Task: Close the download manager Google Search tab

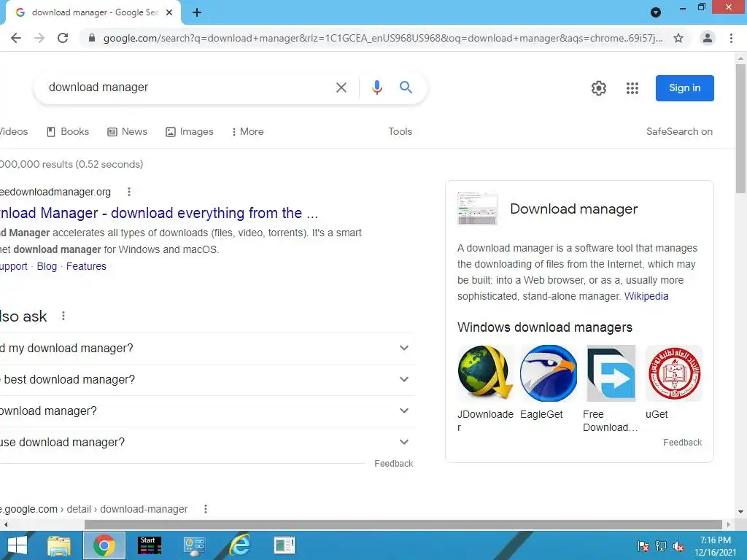Action: pos(169,13)
